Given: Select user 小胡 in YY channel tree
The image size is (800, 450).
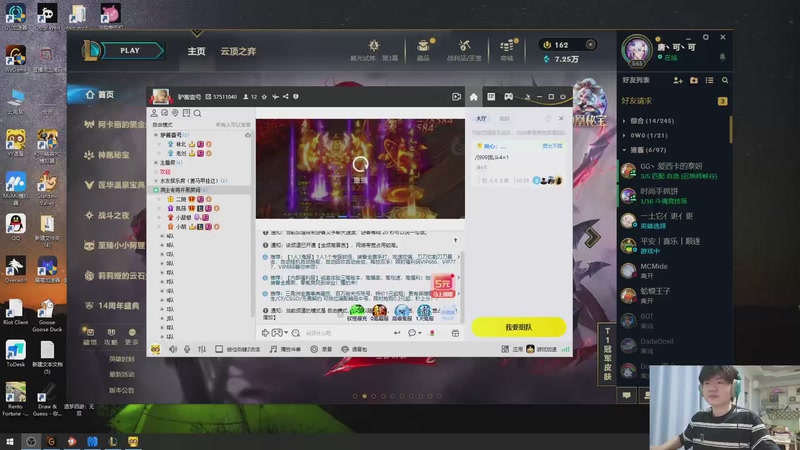Looking at the screenshot, I should click(x=181, y=227).
